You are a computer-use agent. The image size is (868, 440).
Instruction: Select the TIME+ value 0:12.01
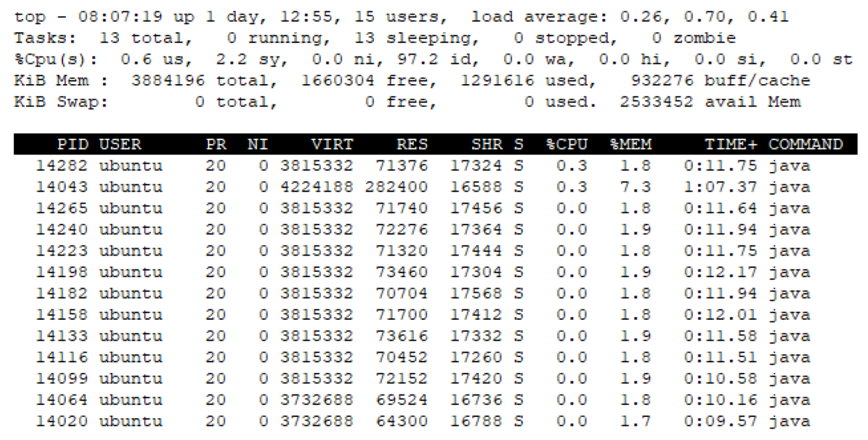point(720,315)
